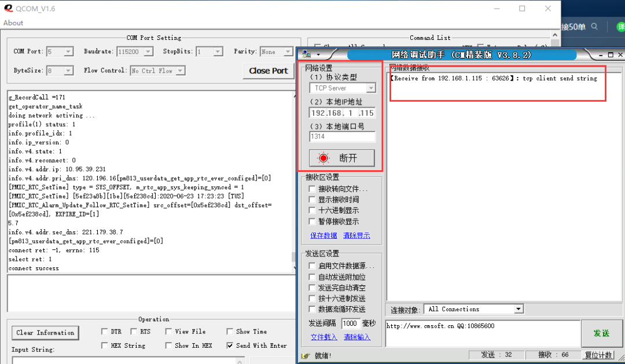
Task: Click the local port number field 1314
Action: [x=342, y=137]
